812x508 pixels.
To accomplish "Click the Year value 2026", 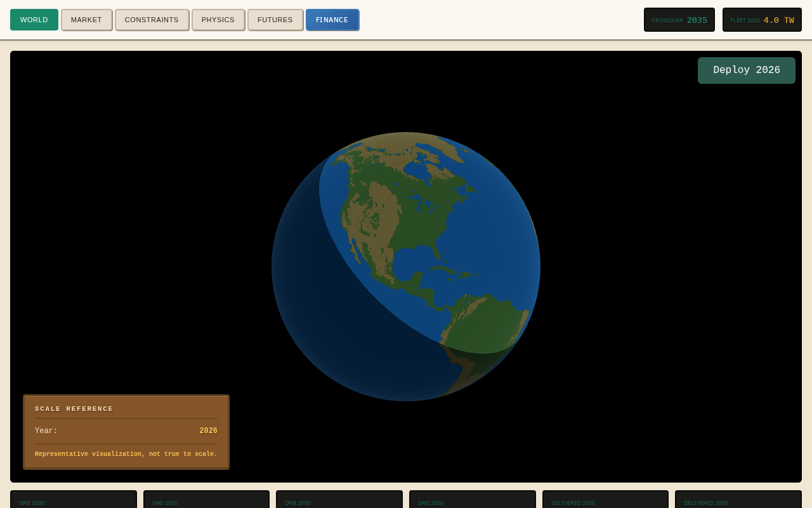I will click(208, 431).
